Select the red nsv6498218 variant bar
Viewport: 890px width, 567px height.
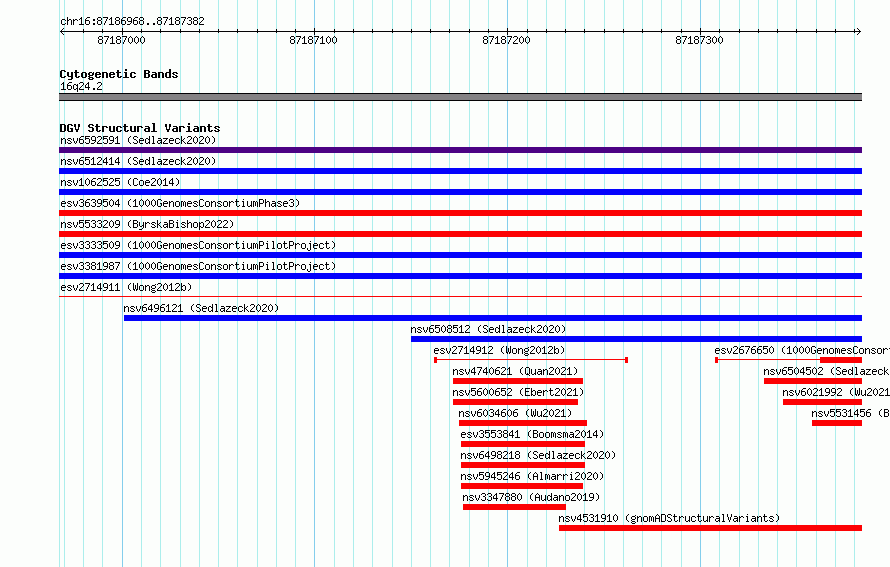(523, 465)
